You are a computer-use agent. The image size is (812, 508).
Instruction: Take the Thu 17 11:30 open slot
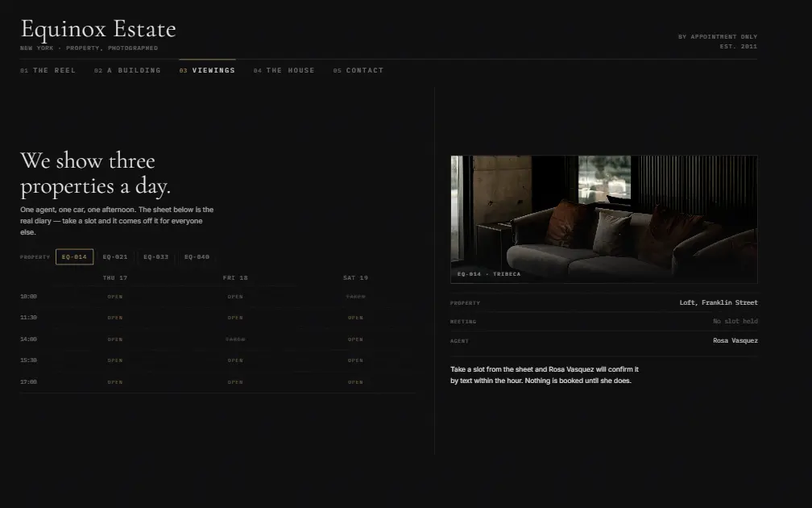[x=115, y=318]
